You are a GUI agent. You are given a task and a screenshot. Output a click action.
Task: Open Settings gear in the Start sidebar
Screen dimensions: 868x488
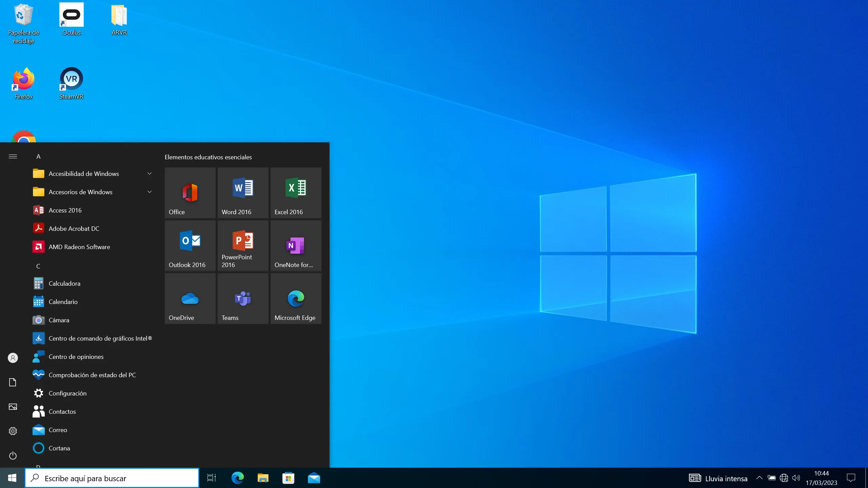click(13, 431)
